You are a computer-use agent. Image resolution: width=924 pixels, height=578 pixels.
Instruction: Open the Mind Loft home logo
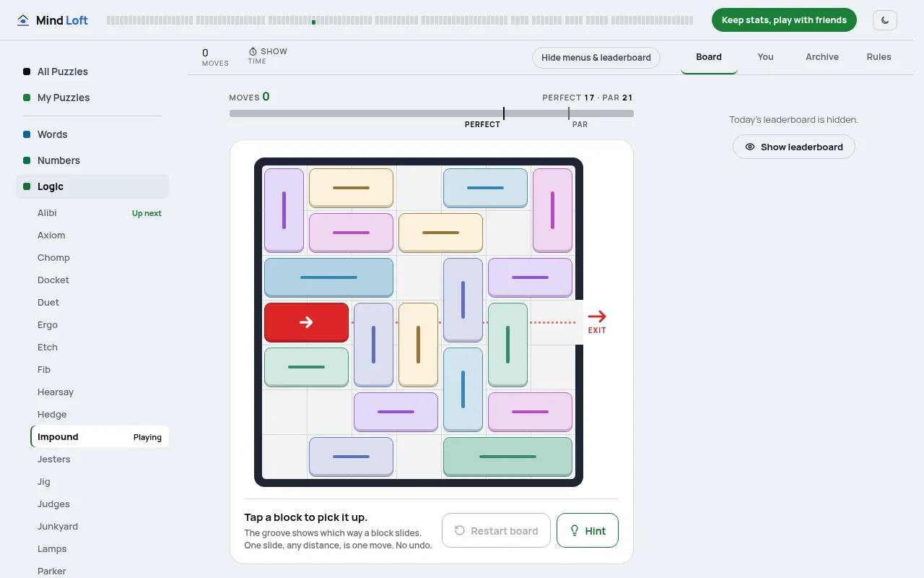click(53, 20)
